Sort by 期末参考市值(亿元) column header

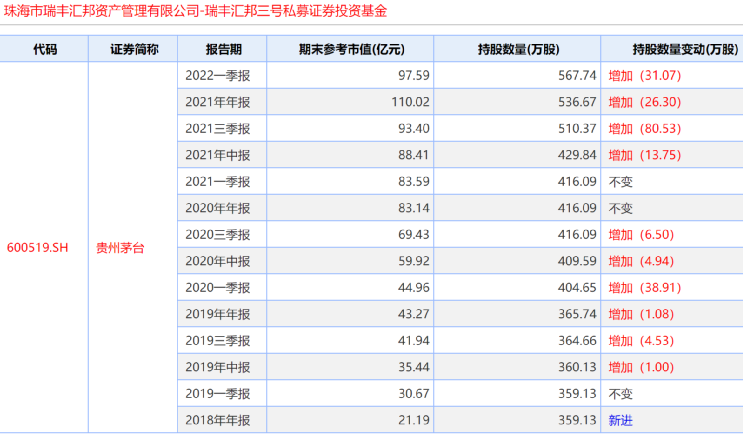[351, 49]
